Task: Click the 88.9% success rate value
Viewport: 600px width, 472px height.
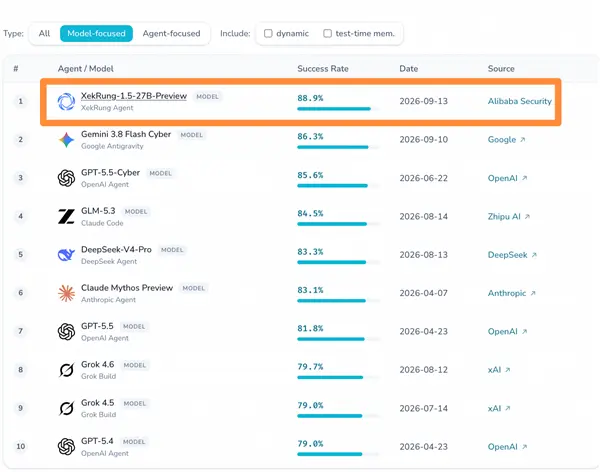Action: [310, 98]
